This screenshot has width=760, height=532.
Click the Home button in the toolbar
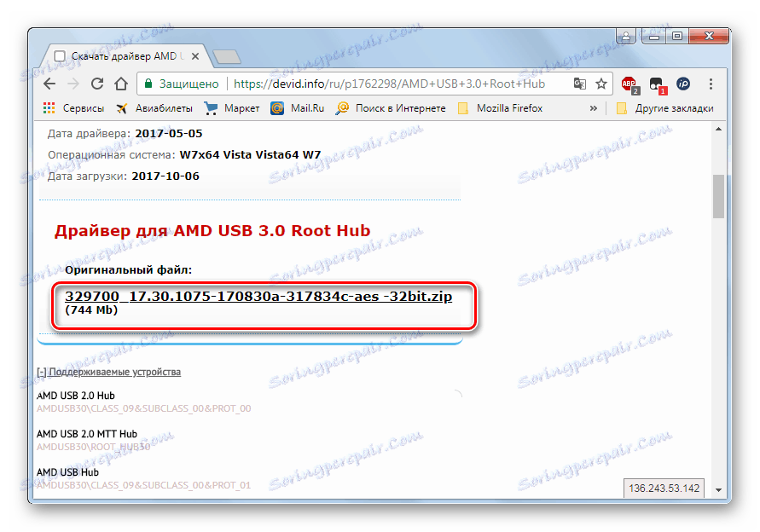[x=119, y=84]
